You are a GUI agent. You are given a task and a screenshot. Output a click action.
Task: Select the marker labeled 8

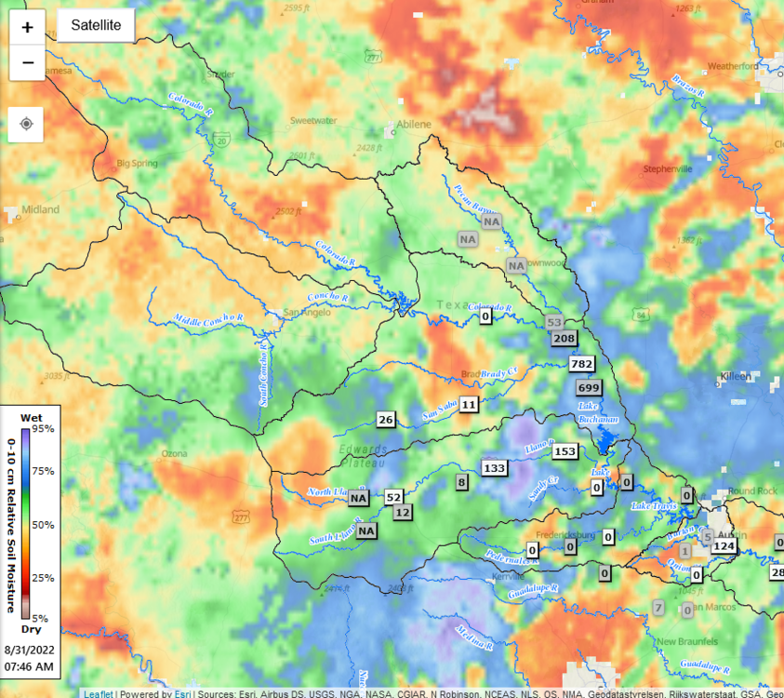coord(461,482)
